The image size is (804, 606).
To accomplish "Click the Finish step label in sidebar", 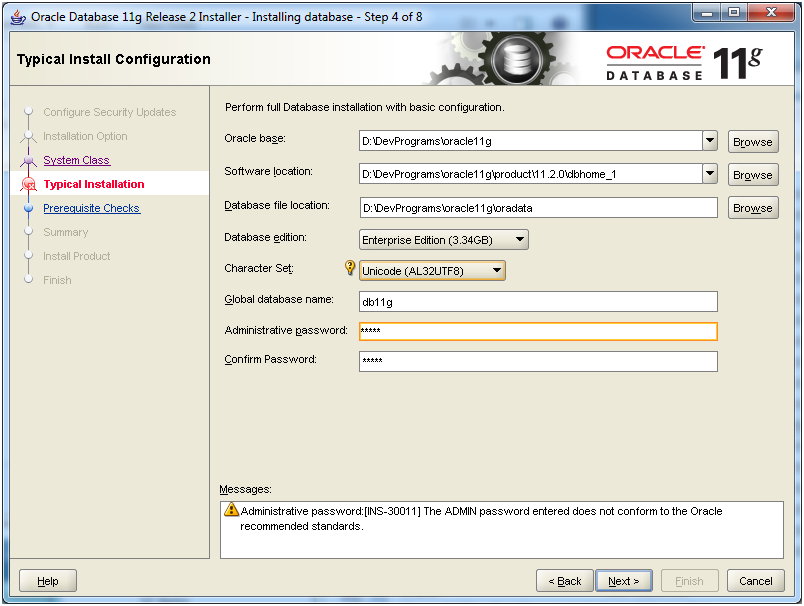I will click(x=57, y=280).
